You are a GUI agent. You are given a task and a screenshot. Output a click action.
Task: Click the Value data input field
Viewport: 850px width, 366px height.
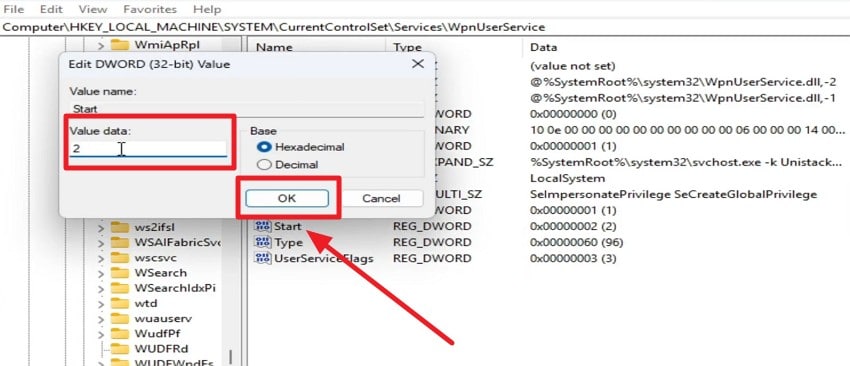click(x=148, y=148)
